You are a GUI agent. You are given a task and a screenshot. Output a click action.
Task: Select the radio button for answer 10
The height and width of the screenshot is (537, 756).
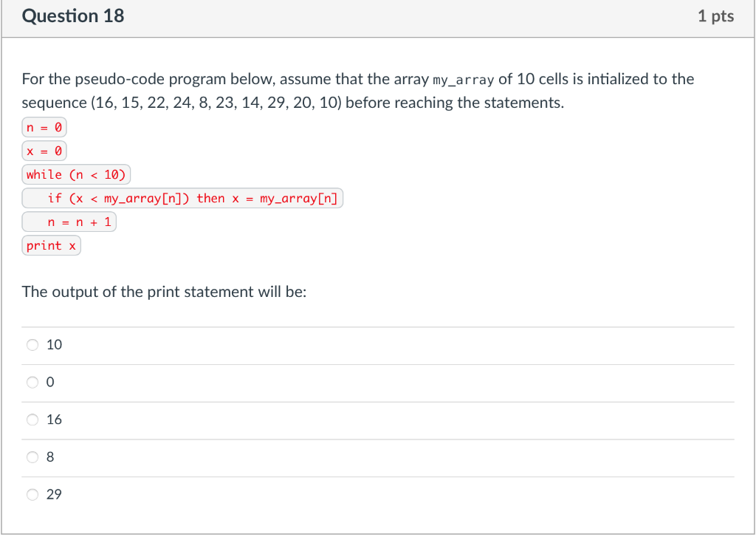click(x=32, y=344)
